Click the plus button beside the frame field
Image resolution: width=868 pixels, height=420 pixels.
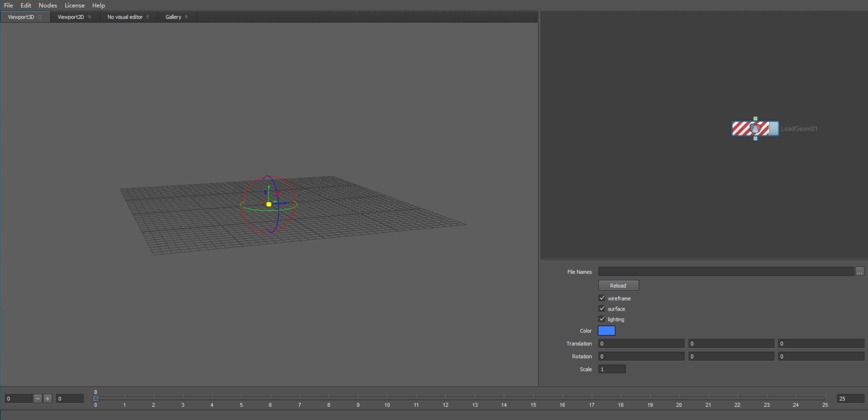(x=48, y=398)
